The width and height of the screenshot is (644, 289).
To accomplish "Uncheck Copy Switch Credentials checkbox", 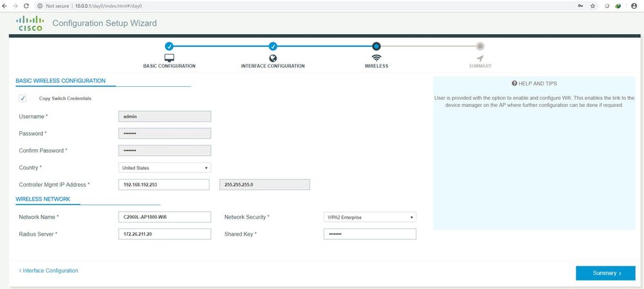I will (23, 98).
